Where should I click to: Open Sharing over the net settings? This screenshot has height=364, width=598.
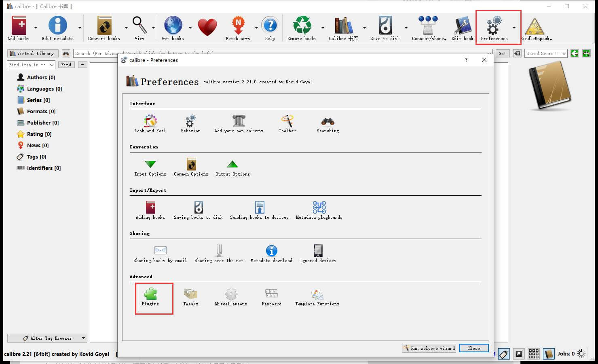219,254
